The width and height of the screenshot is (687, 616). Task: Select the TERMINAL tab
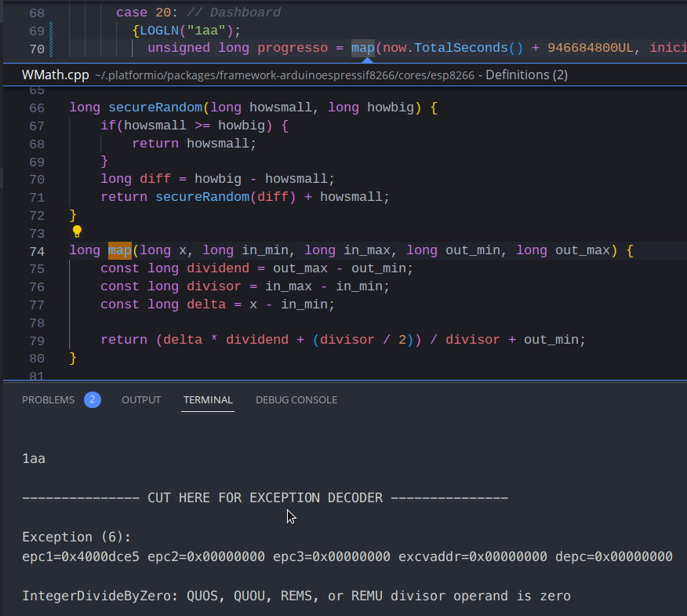[x=208, y=399]
